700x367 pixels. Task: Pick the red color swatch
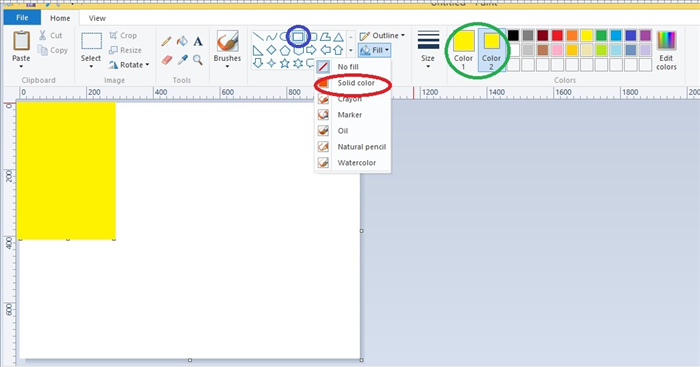coord(557,35)
